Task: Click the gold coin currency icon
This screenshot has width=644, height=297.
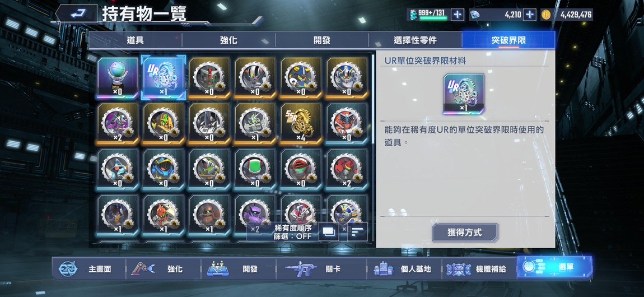Action: [x=545, y=15]
